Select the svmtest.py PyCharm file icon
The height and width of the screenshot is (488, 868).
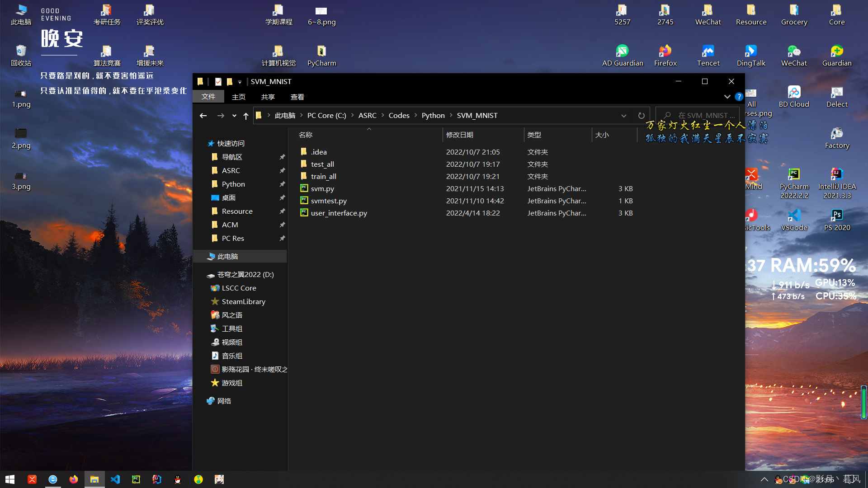(x=304, y=201)
